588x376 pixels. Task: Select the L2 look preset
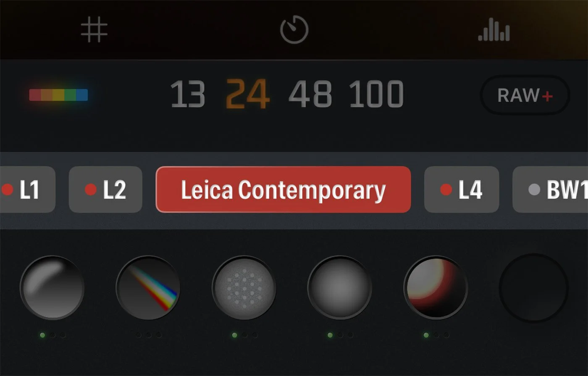105,190
